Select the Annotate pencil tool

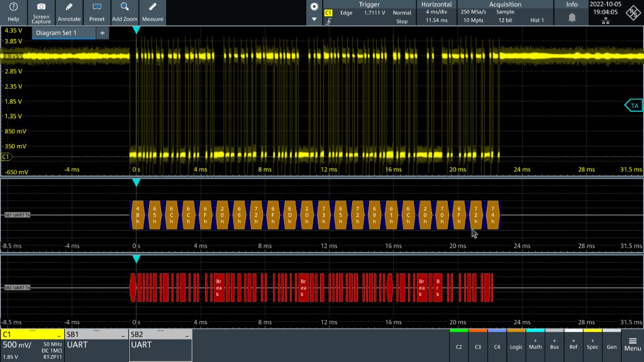[x=69, y=12]
